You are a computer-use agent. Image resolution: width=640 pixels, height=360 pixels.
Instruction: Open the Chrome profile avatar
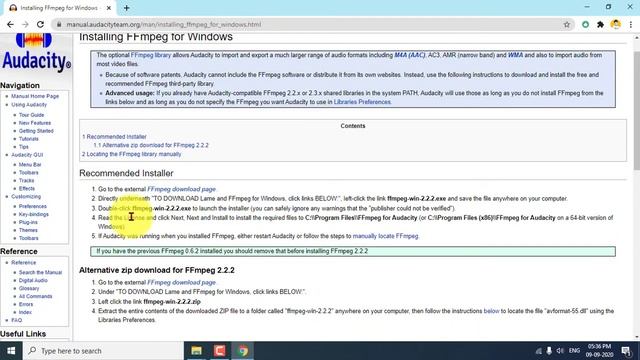point(616,24)
